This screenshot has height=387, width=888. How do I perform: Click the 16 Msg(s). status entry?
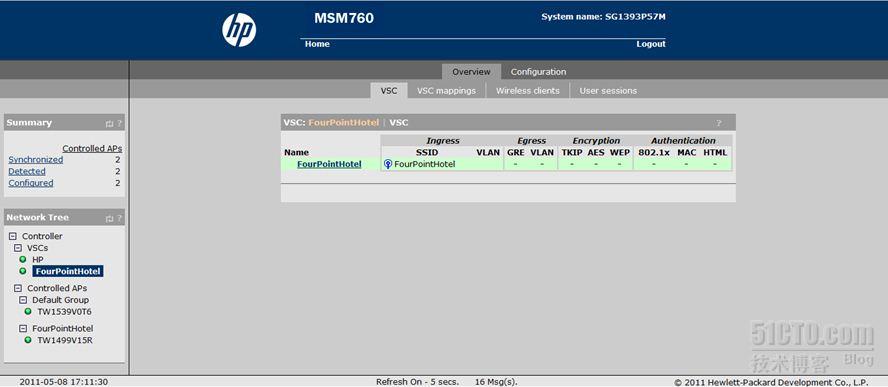(496, 382)
